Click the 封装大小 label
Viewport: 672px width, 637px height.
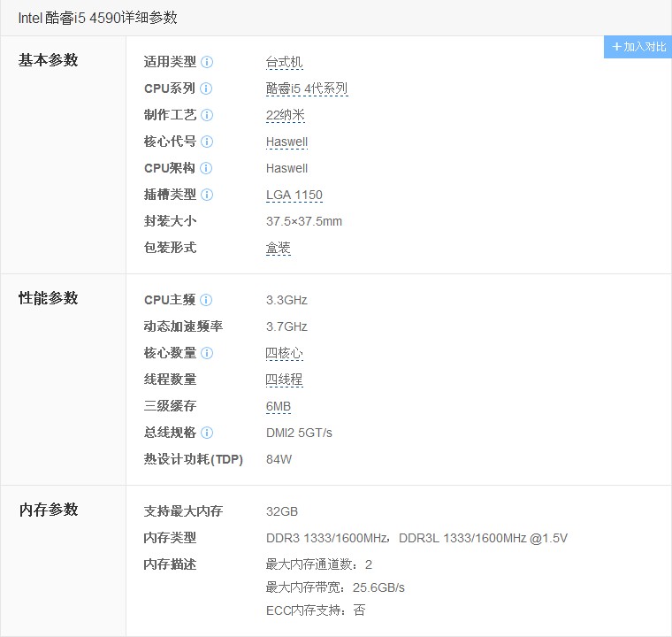tap(170, 221)
